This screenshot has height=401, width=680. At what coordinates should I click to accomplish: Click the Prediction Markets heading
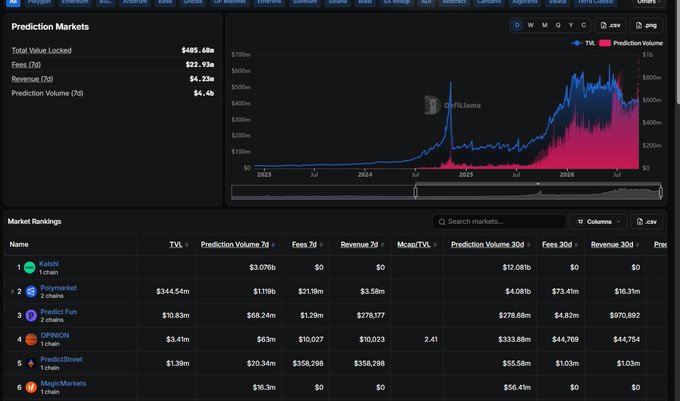pyautogui.click(x=50, y=27)
